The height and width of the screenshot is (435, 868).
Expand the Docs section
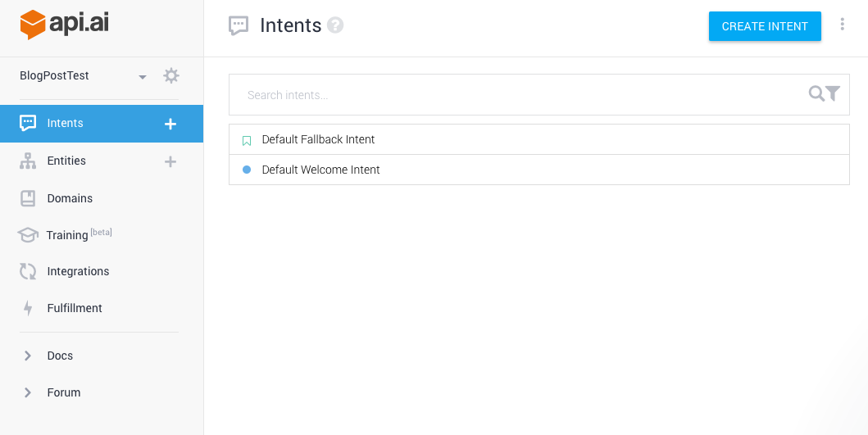pyautogui.click(x=28, y=356)
